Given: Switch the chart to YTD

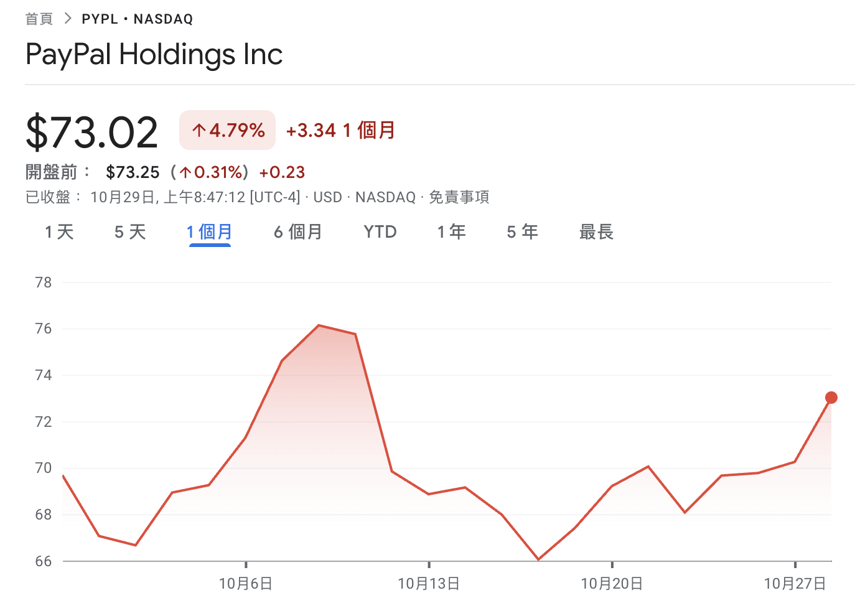Looking at the screenshot, I should click(x=380, y=232).
